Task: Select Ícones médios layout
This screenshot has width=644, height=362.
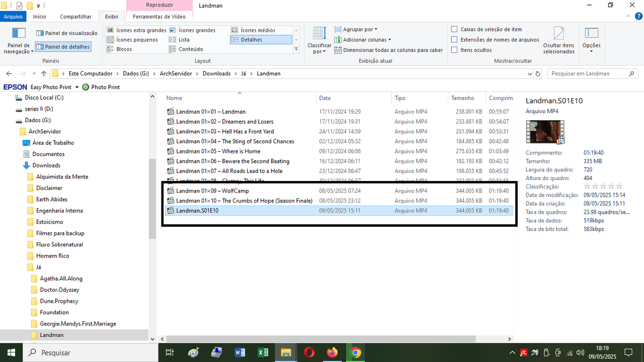Action: tap(253, 30)
